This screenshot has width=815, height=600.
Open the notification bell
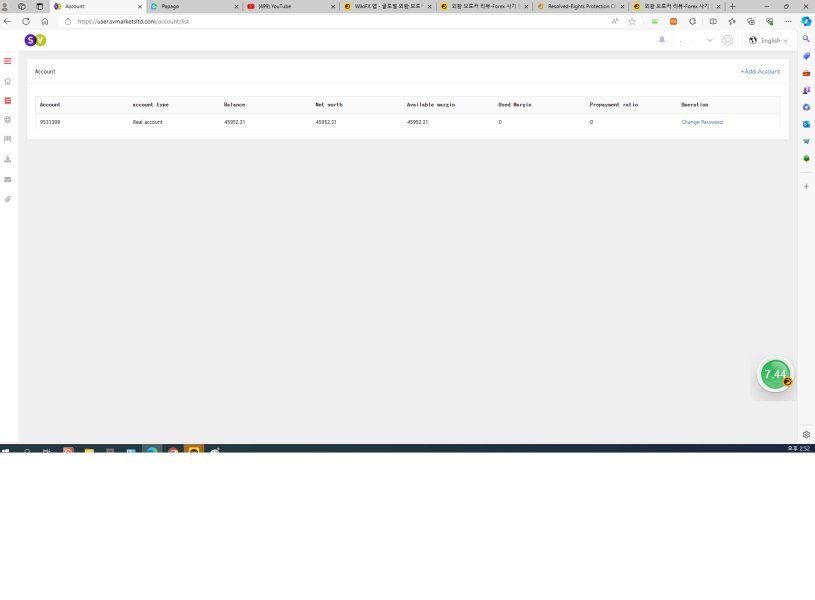[662, 40]
